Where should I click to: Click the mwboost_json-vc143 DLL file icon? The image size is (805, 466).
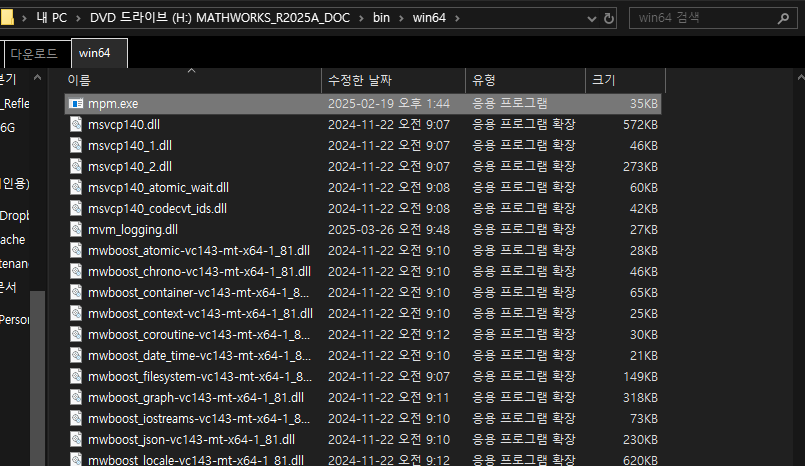click(x=76, y=439)
